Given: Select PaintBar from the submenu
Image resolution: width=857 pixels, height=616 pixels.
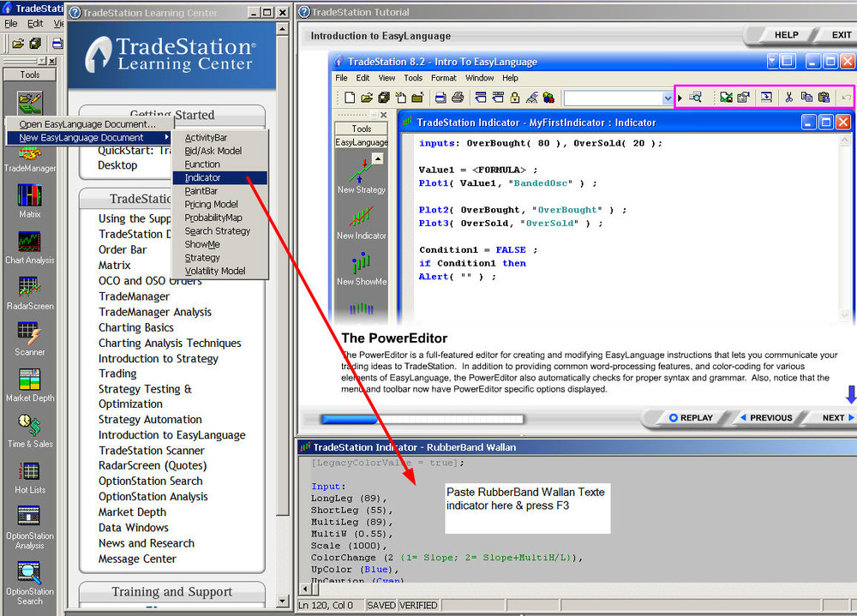Looking at the screenshot, I should pos(219,191).
